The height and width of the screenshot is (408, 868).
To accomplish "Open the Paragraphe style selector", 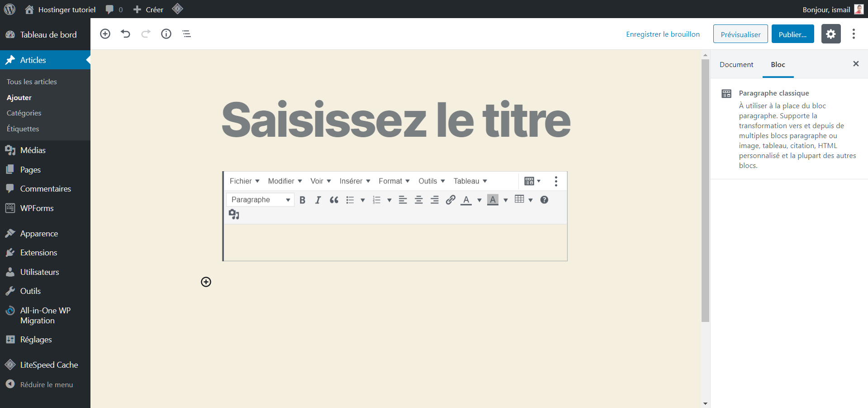I will [260, 199].
